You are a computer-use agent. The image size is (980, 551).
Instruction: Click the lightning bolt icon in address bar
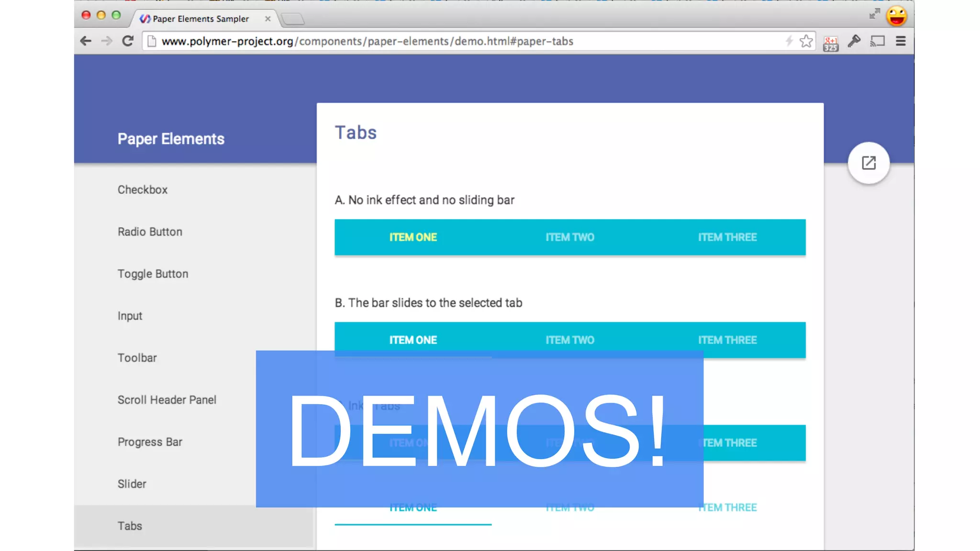[x=789, y=41]
